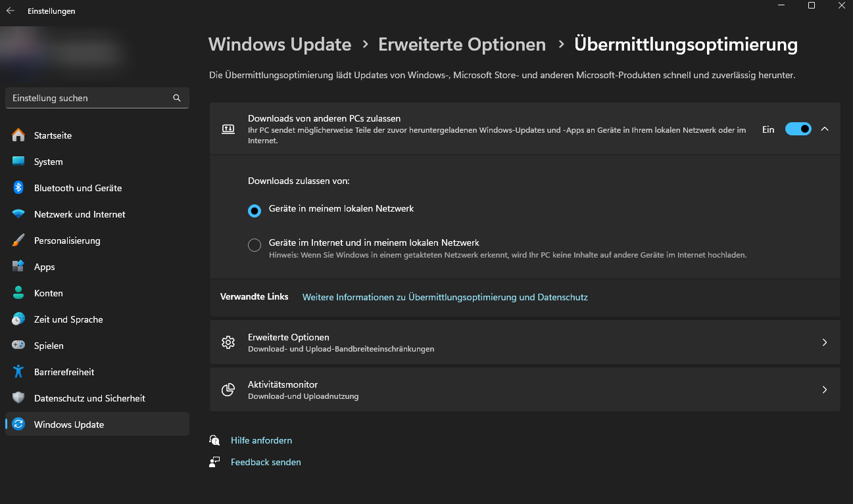Screen dimensions: 853x504
Task: Click the Feedback senden icon
Action: [x=214, y=462]
